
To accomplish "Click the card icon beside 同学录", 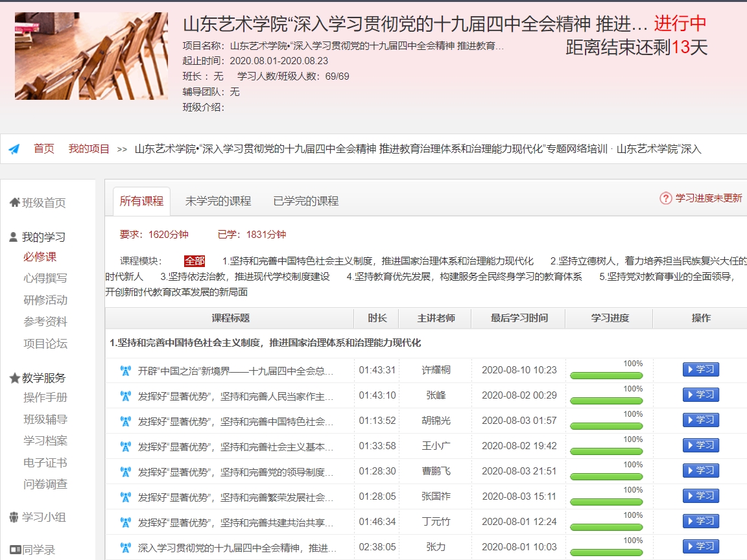I will point(14,550).
